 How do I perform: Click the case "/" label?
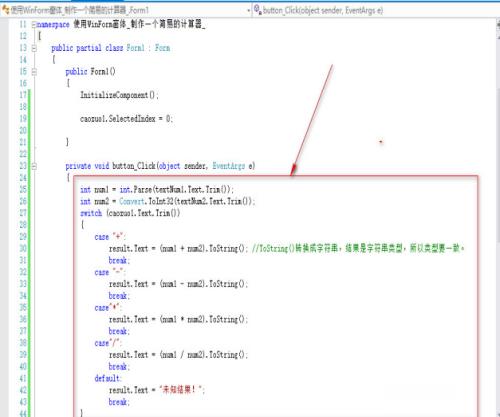108,343
